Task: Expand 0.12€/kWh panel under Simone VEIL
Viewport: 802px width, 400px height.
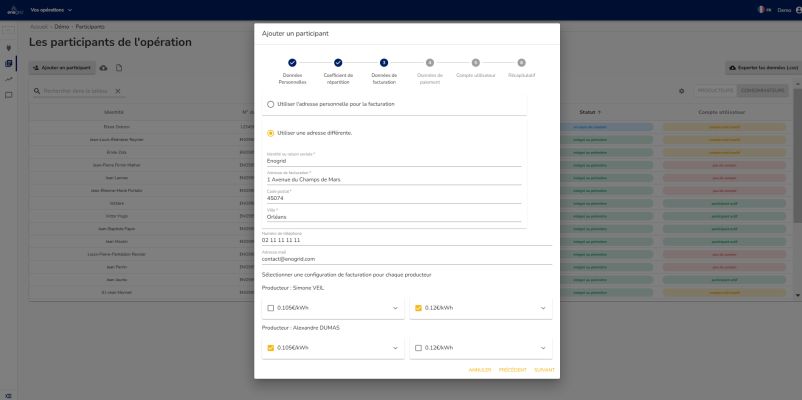Action: pyautogui.click(x=543, y=308)
